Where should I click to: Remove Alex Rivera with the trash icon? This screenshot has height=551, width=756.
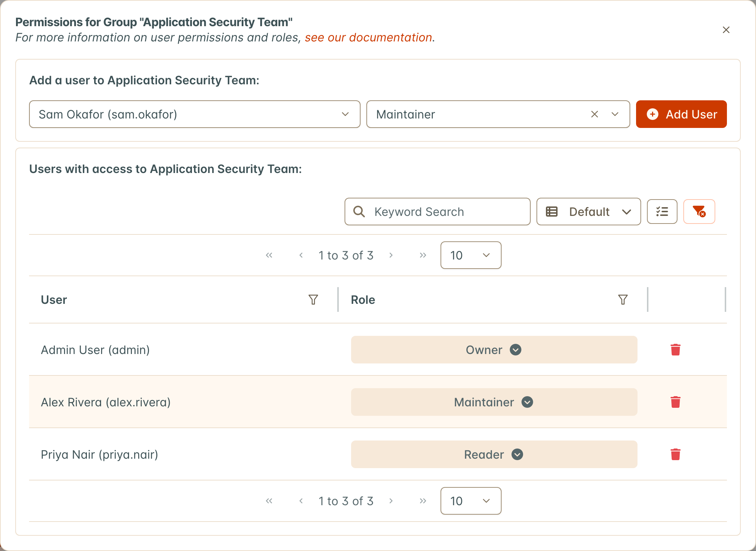(x=675, y=402)
